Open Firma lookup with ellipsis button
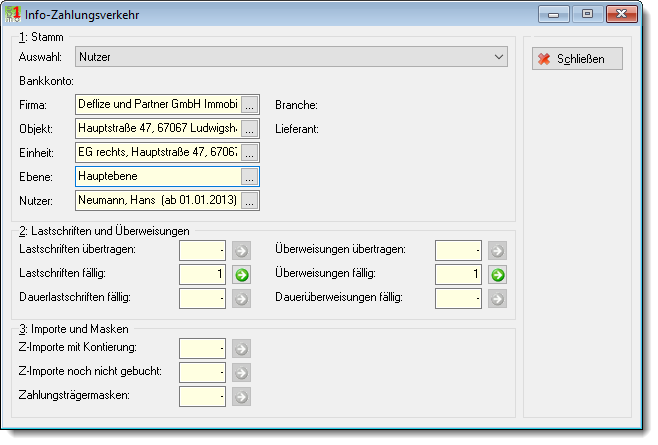Image resolution: width=658 pixels, height=445 pixels. 249,105
